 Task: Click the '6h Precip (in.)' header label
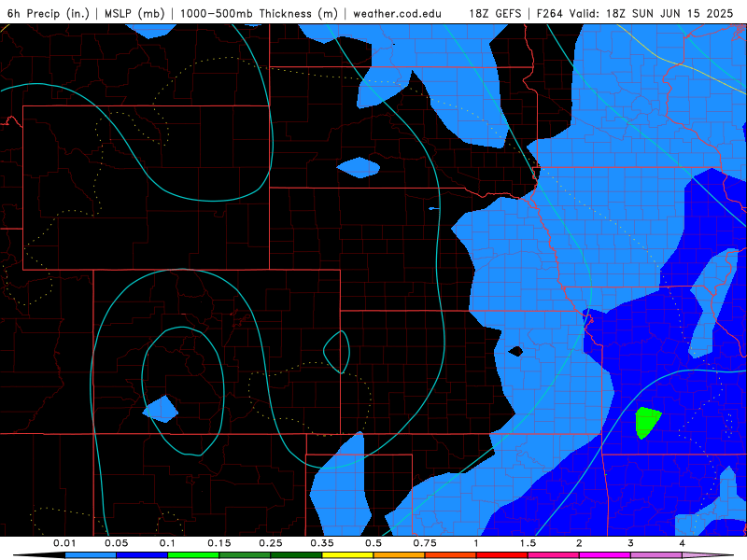[x=49, y=13]
